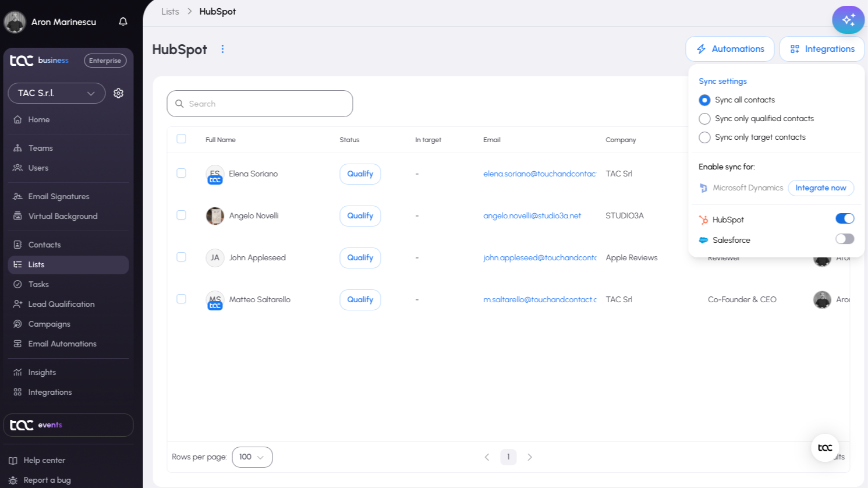Select Sync only target contacts

pyautogui.click(x=704, y=137)
